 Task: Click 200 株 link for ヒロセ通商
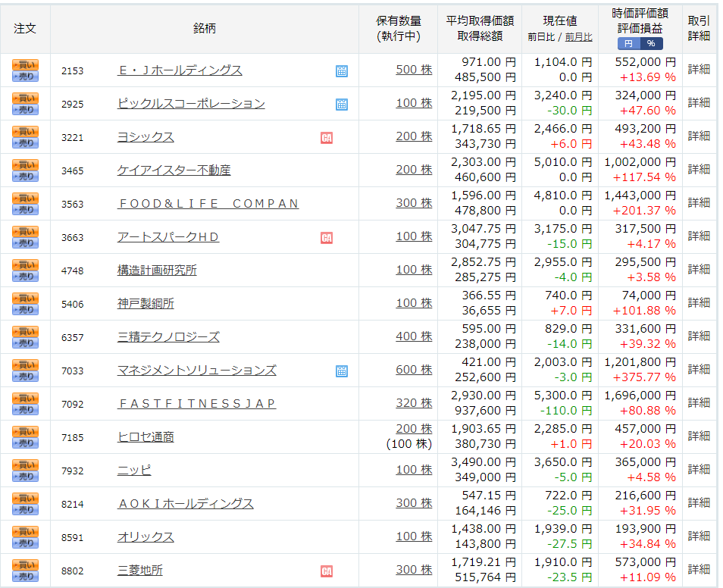[x=414, y=429]
